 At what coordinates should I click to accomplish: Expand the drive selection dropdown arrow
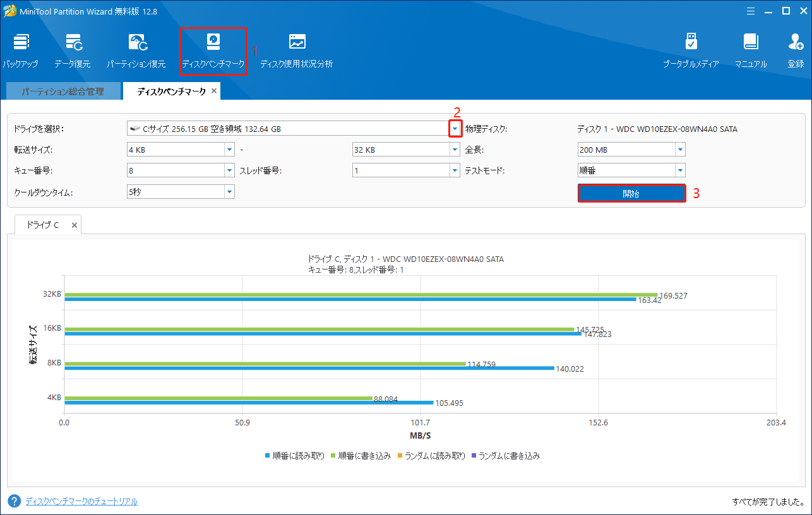[455, 129]
